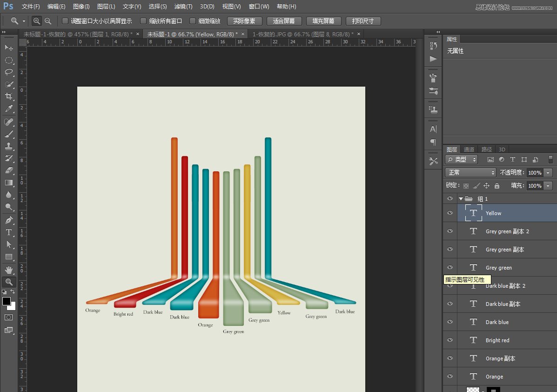
Task: Click the 实际像素 button
Action: click(244, 21)
